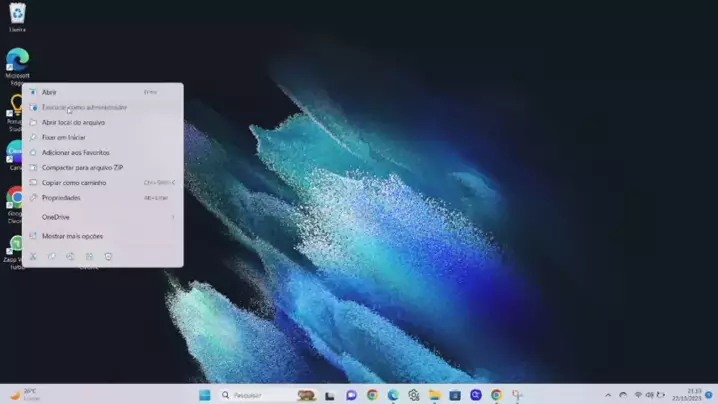718x404 pixels.
Task: Select 'Abrir' in the context menu
Action: [50, 92]
